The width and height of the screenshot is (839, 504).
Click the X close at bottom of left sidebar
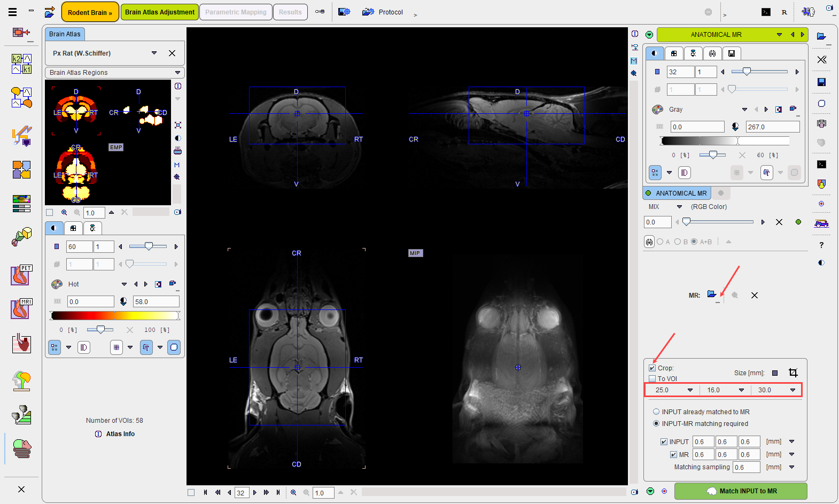click(x=21, y=489)
